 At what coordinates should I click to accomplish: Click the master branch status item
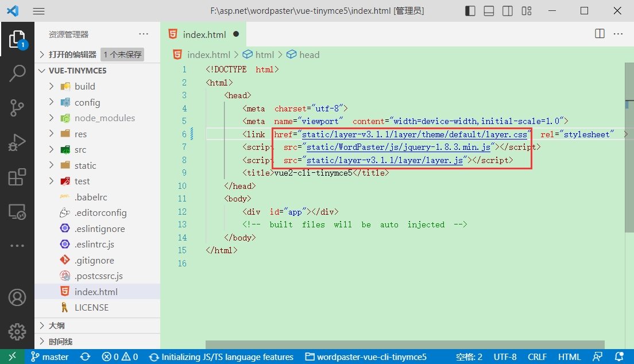click(49, 357)
